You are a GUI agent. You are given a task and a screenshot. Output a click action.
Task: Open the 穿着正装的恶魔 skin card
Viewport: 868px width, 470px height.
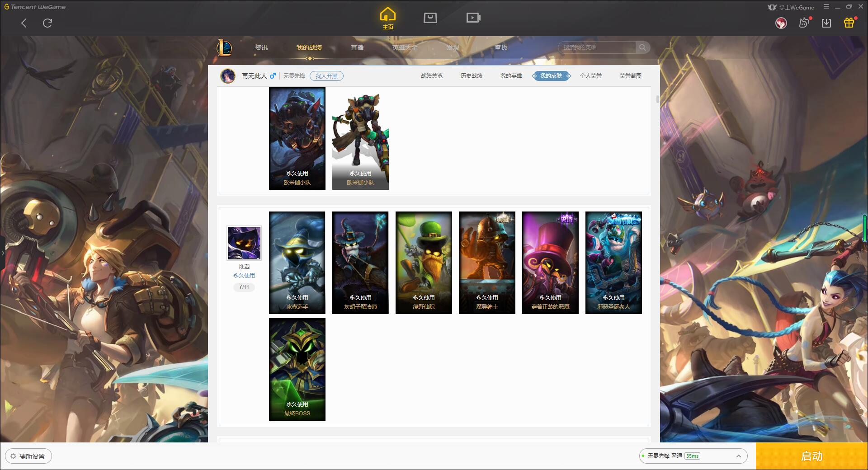click(550, 263)
